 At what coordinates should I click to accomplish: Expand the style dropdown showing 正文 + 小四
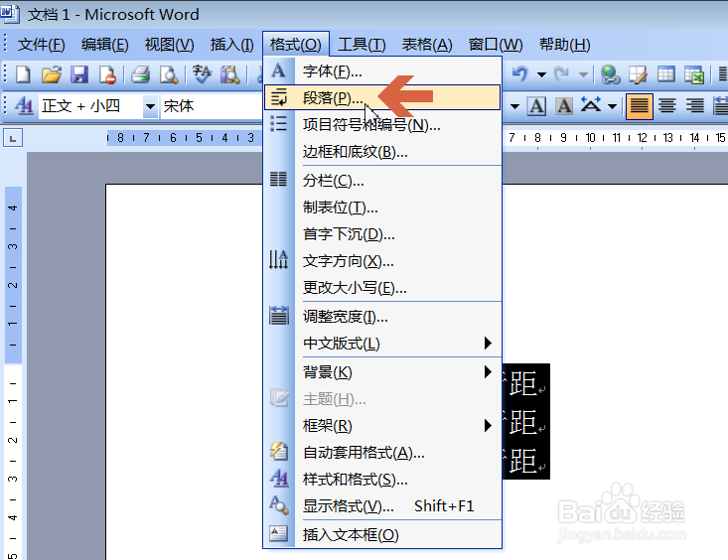pos(150,106)
